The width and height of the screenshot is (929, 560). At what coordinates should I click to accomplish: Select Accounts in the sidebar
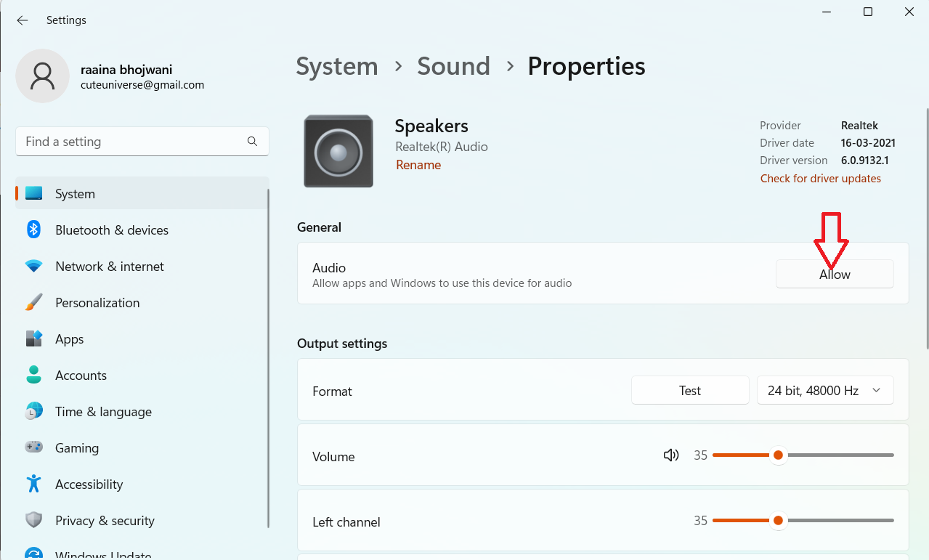point(81,376)
